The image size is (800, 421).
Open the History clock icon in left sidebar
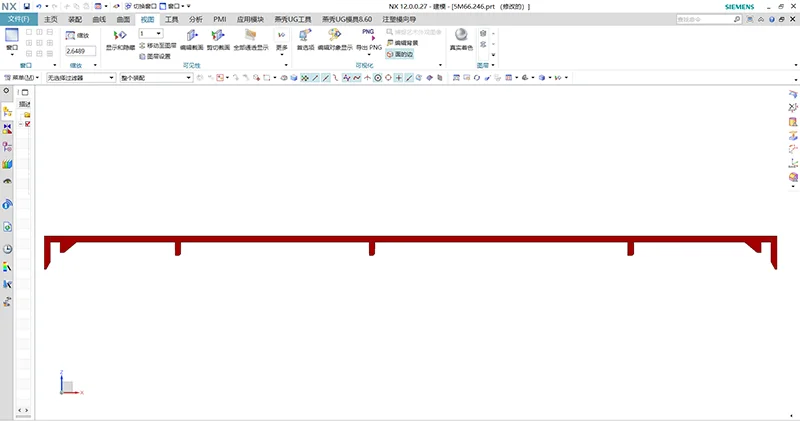pos(8,249)
